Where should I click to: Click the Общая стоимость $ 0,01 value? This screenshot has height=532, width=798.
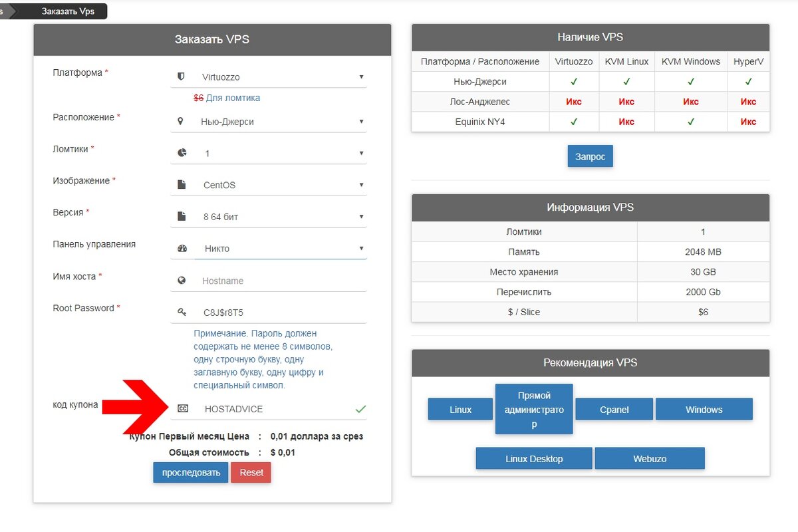283,452
